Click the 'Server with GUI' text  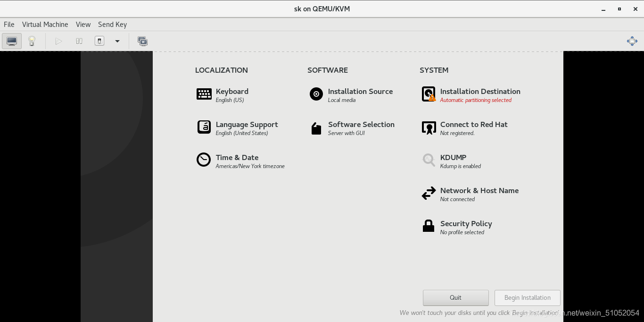coord(347,133)
